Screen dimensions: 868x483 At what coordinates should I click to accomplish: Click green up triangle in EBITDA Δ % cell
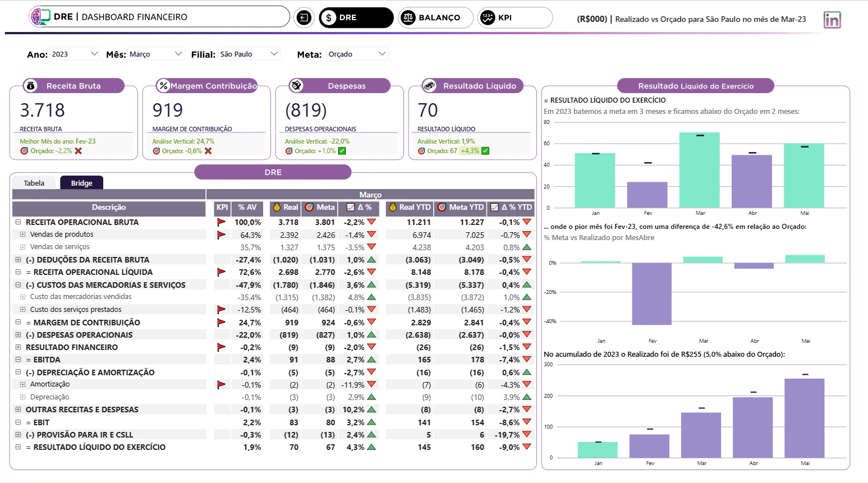[x=371, y=360]
